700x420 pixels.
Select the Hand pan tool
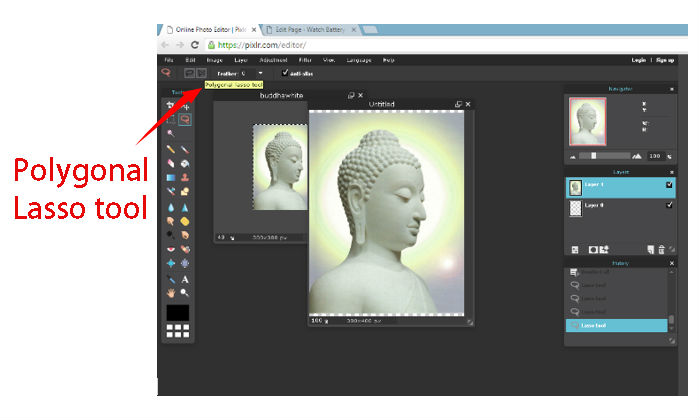point(171,293)
